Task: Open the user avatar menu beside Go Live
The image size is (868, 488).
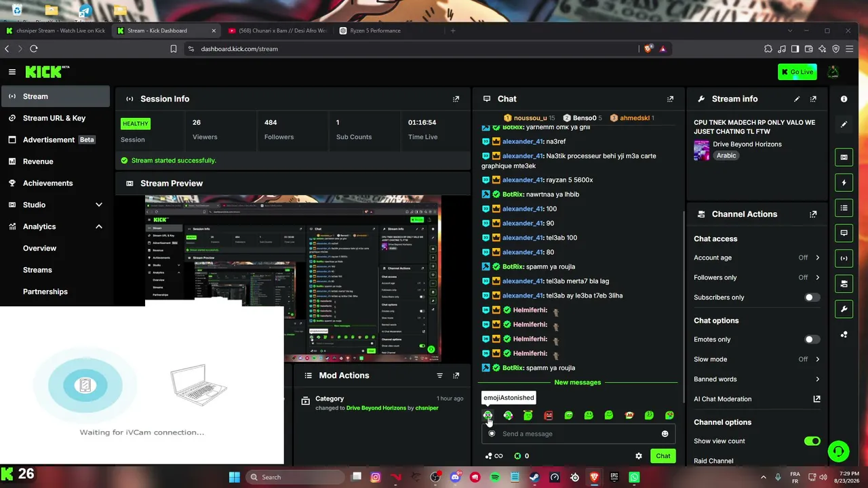Action: (x=833, y=72)
